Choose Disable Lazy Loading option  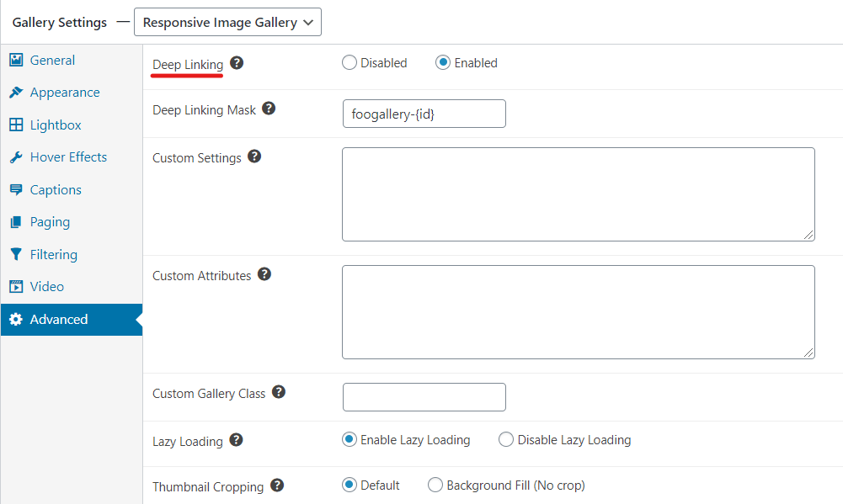pos(506,439)
